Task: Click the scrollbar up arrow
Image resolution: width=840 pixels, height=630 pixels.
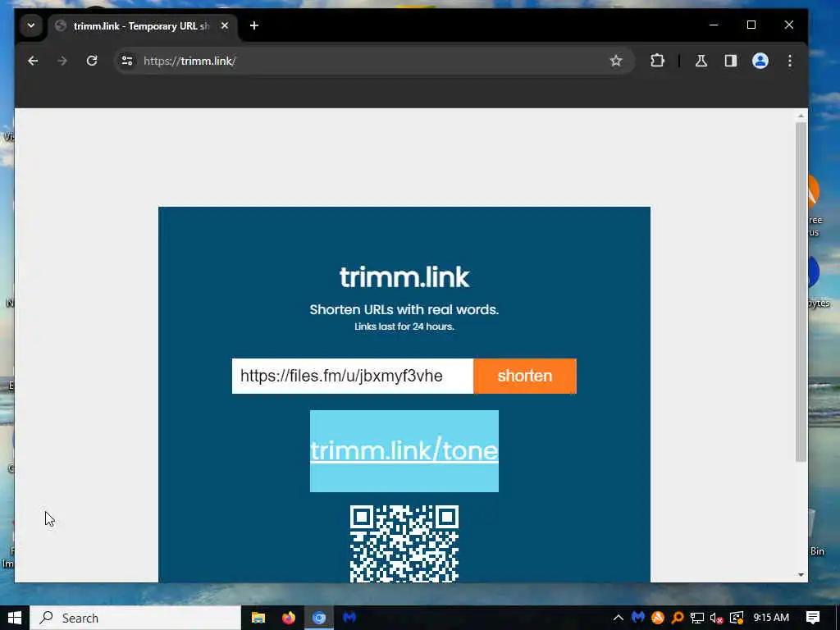Action: coord(801,116)
